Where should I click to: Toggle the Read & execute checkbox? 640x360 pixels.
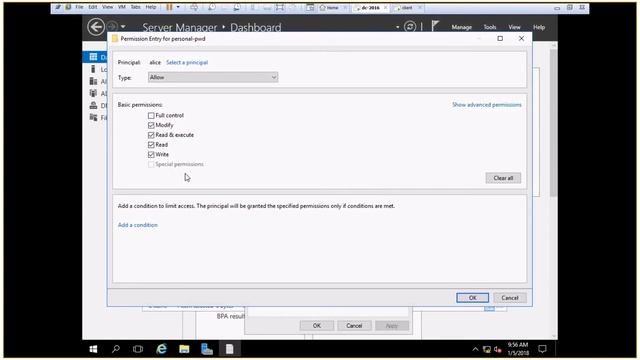[151, 135]
